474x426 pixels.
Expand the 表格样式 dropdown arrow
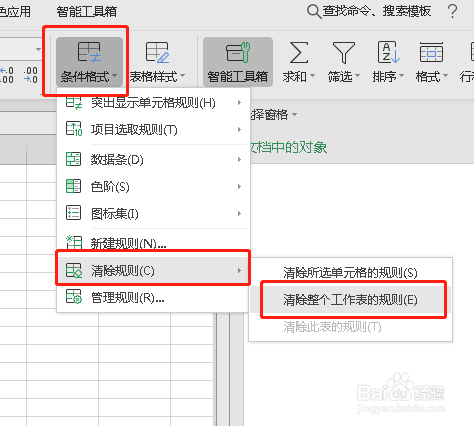(183, 76)
